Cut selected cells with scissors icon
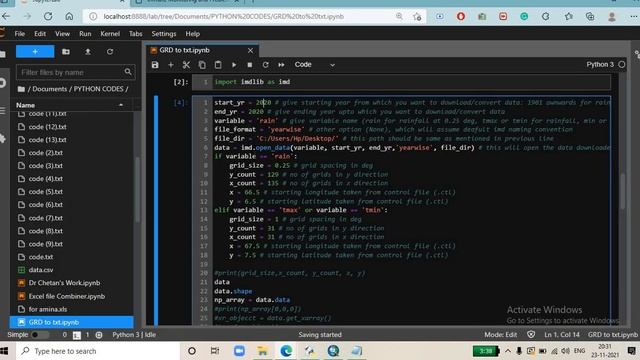 [186, 65]
